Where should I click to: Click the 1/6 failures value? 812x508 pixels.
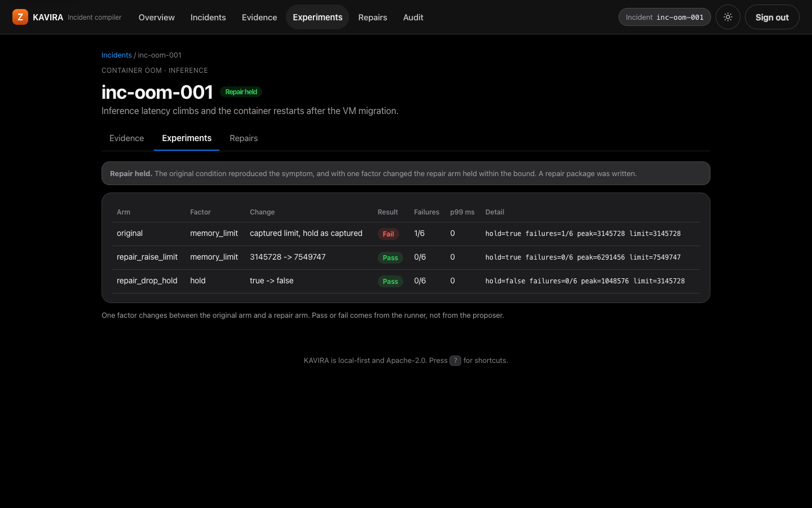(x=420, y=233)
